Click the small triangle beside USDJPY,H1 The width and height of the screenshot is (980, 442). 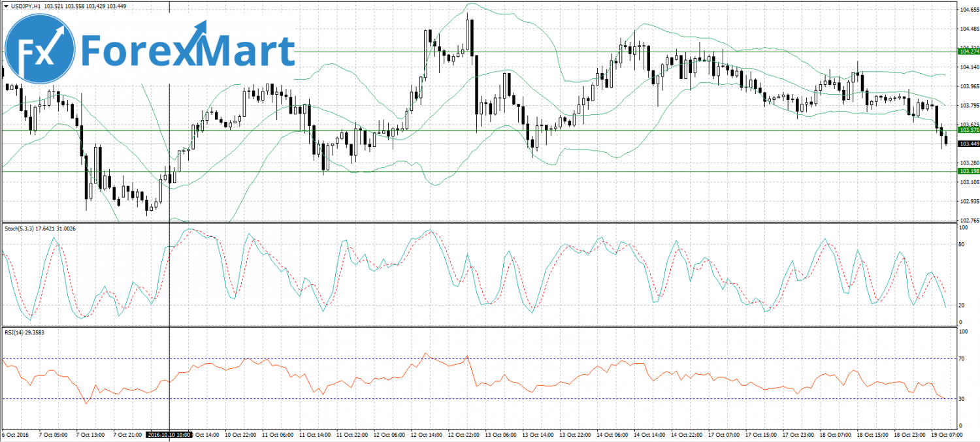click(x=5, y=7)
